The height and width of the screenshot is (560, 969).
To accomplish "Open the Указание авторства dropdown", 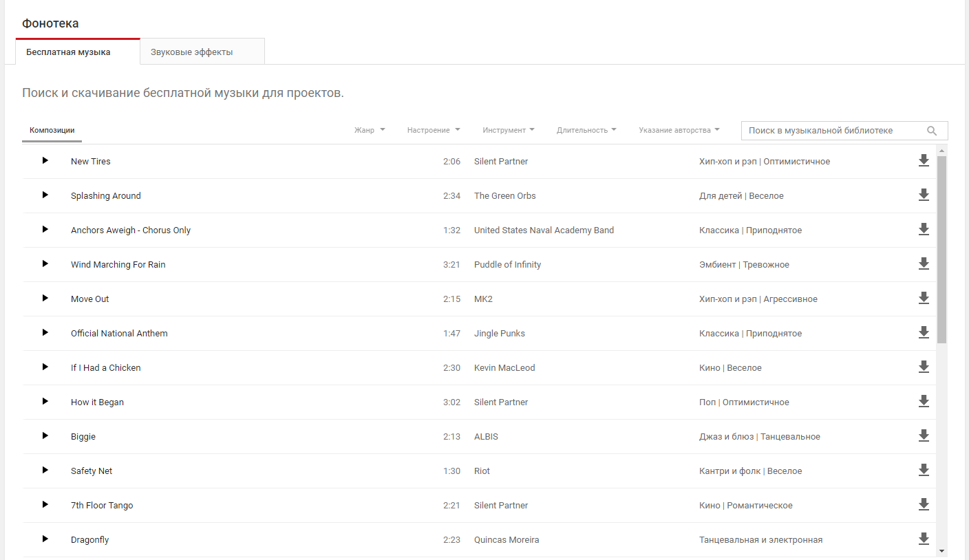I will click(679, 130).
